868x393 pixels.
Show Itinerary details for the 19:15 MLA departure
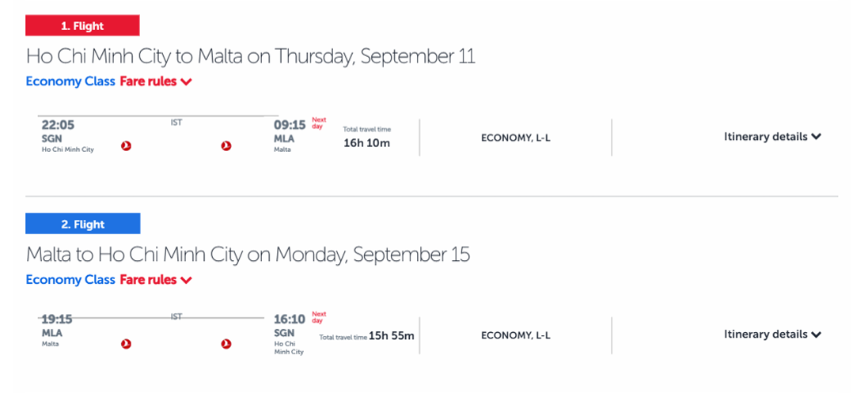point(772,334)
